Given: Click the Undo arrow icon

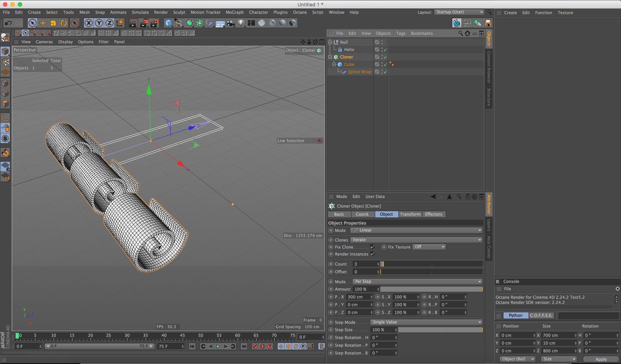Looking at the screenshot, I should point(8,23).
